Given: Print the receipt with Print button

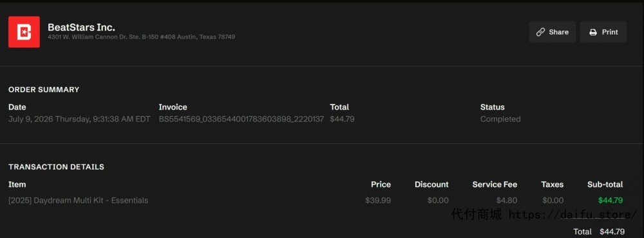Looking at the screenshot, I should pyautogui.click(x=603, y=32).
